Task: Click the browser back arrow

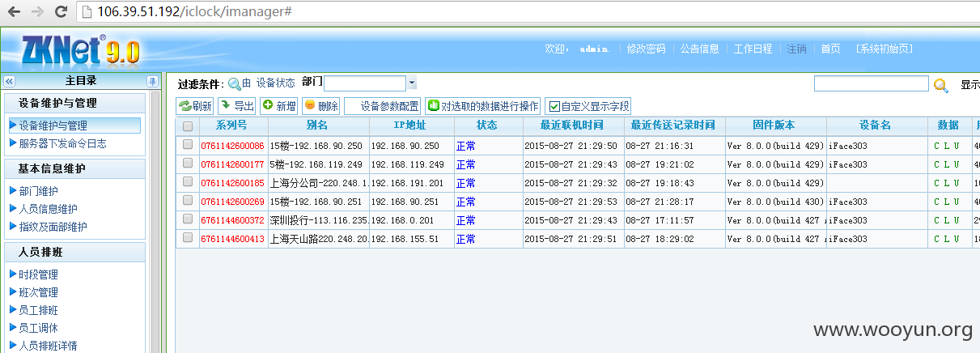Action: click(x=14, y=11)
